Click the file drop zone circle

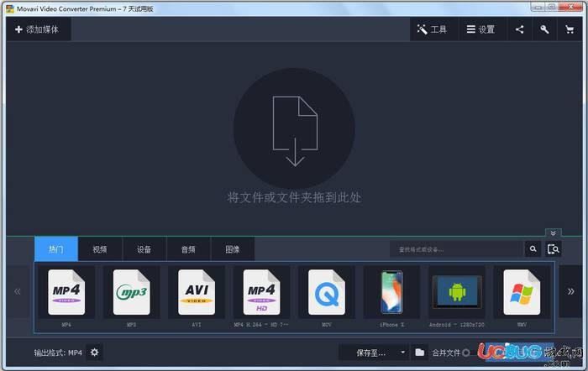294,128
